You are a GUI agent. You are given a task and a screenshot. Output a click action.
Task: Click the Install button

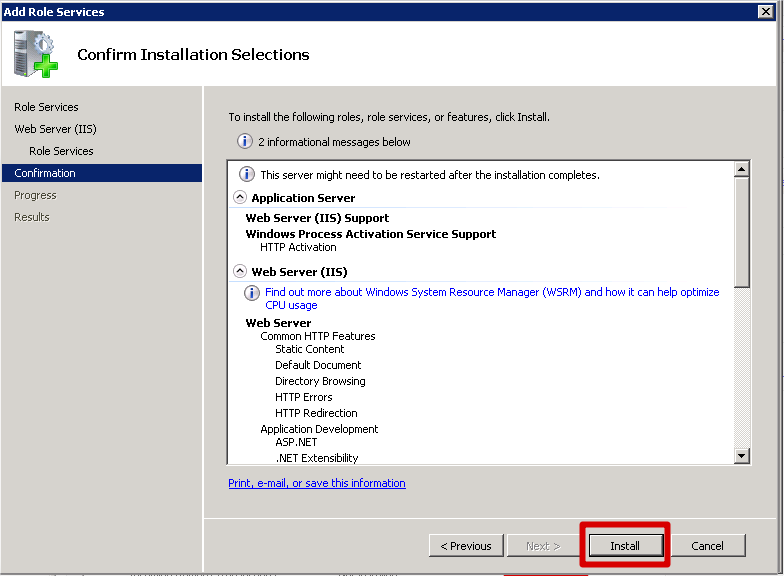tap(626, 546)
